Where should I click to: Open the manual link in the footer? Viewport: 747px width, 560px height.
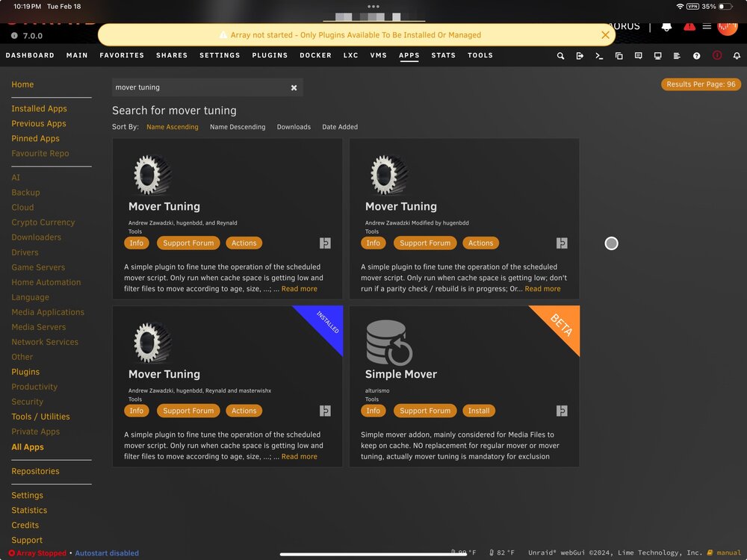click(724, 553)
